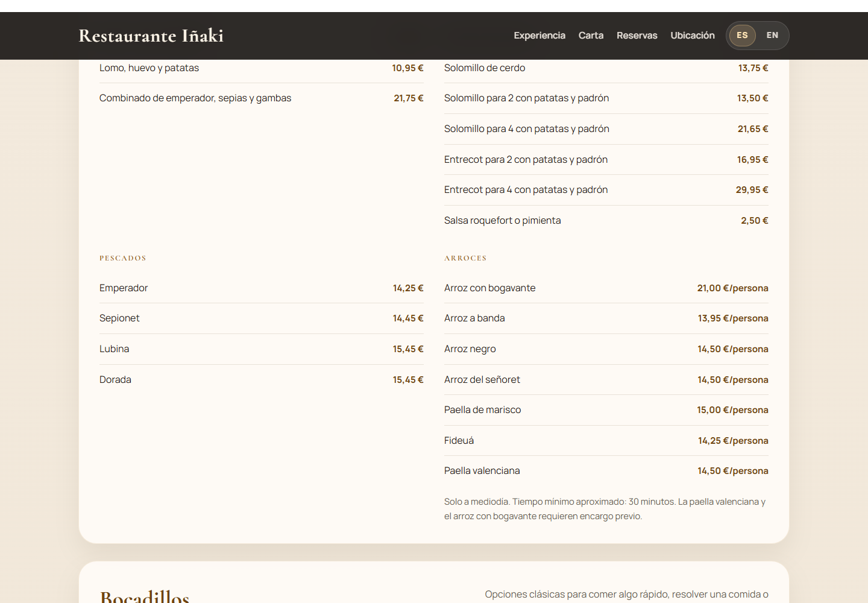This screenshot has width=868, height=603.
Task: Click Arroz negro's 14,50 €/persona price
Action: click(x=733, y=349)
